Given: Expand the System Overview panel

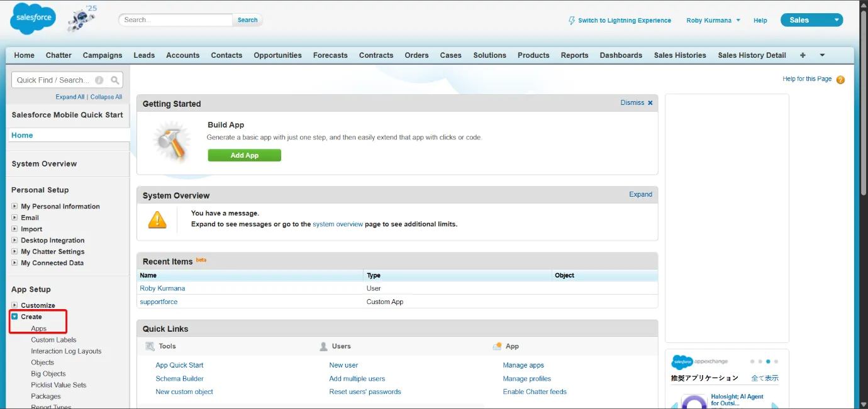Looking at the screenshot, I should [640, 194].
